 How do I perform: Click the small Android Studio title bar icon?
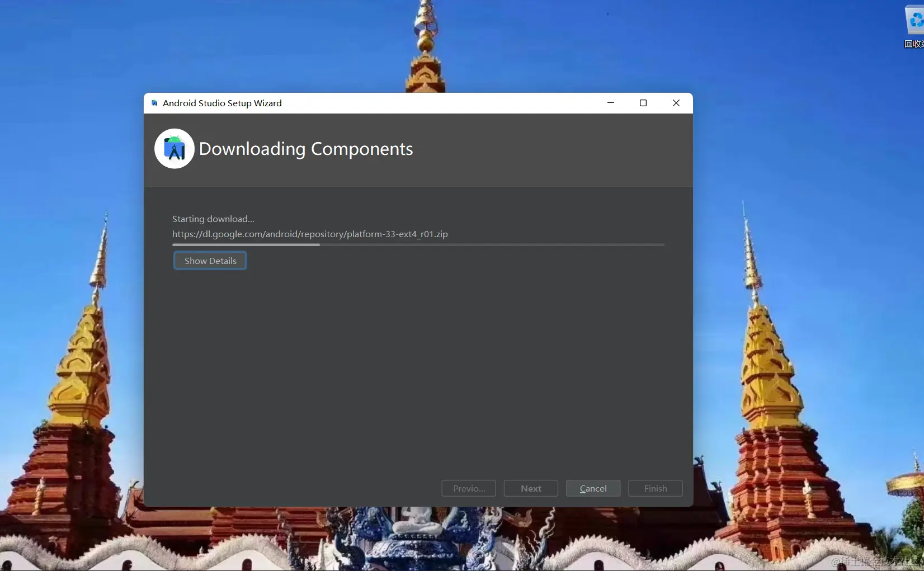coord(154,103)
